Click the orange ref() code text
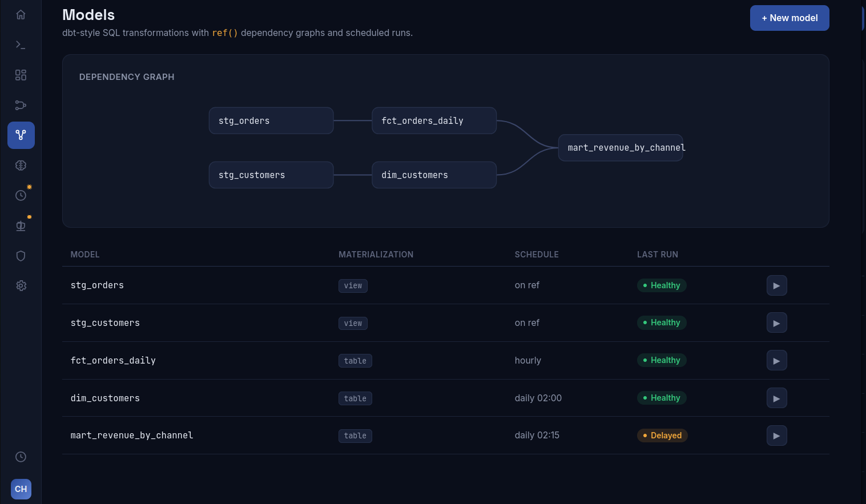The height and width of the screenshot is (504, 866). (225, 33)
